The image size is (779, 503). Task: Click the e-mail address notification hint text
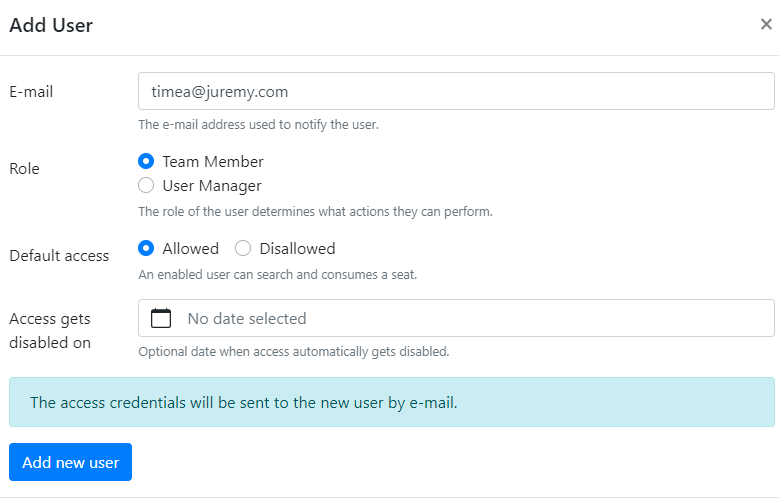[x=258, y=125]
